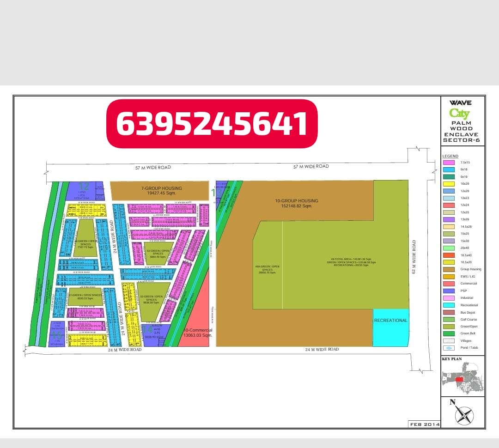Click the Villages hatched legend symbol
499x448 pixels.
(x=449, y=341)
